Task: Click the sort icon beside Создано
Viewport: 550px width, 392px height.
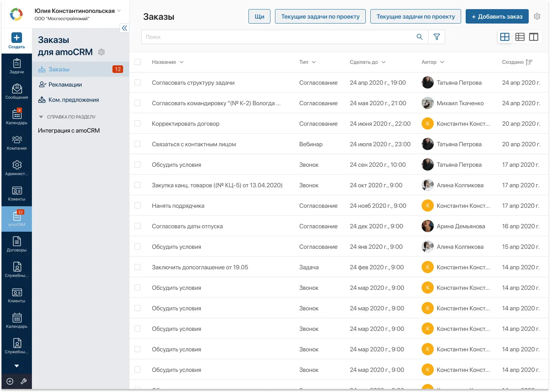Action: click(529, 62)
